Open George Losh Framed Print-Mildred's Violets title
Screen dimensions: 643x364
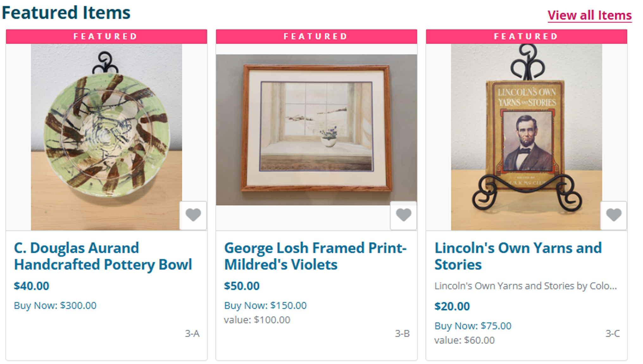[x=315, y=256]
